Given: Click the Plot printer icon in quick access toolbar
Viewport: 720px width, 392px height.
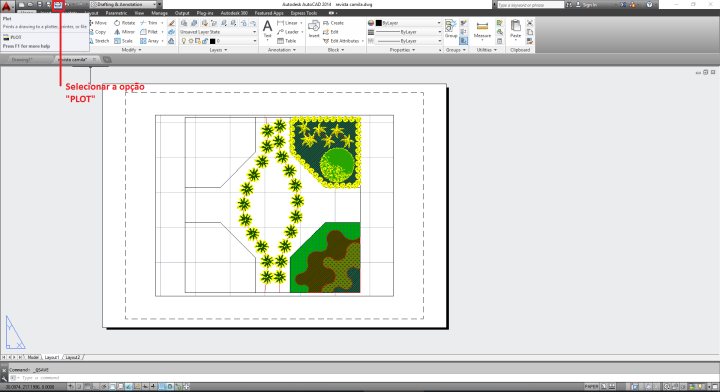Looking at the screenshot, I should [x=58, y=5].
